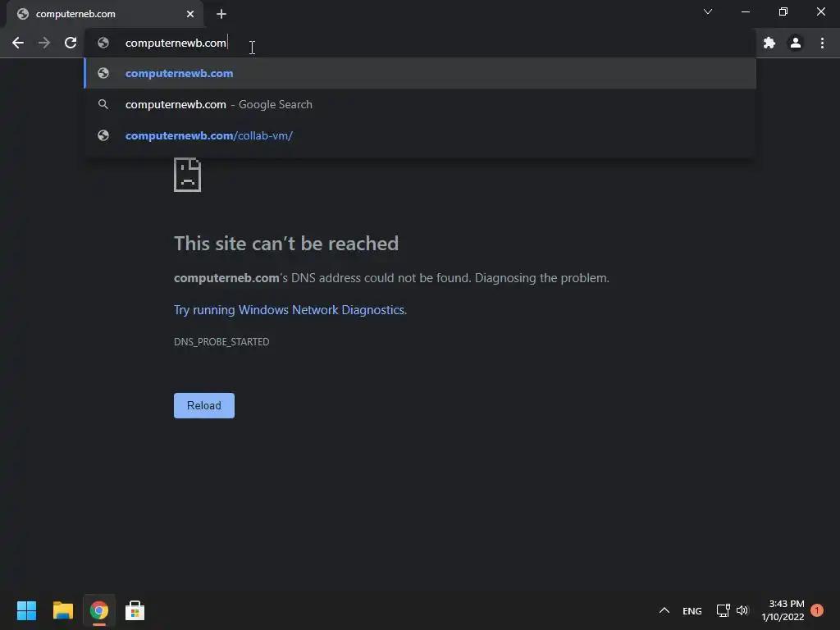The width and height of the screenshot is (840, 630).
Task: Click the forward navigation arrow
Action: [44, 43]
